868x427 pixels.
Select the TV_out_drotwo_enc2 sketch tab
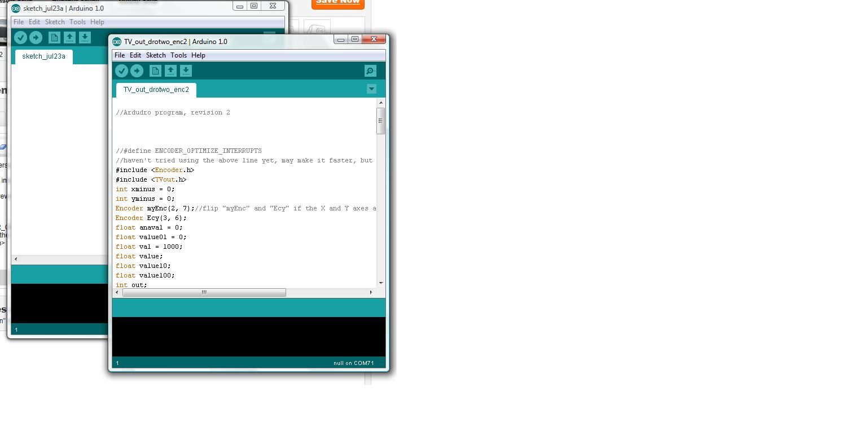(x=156, y=90)
